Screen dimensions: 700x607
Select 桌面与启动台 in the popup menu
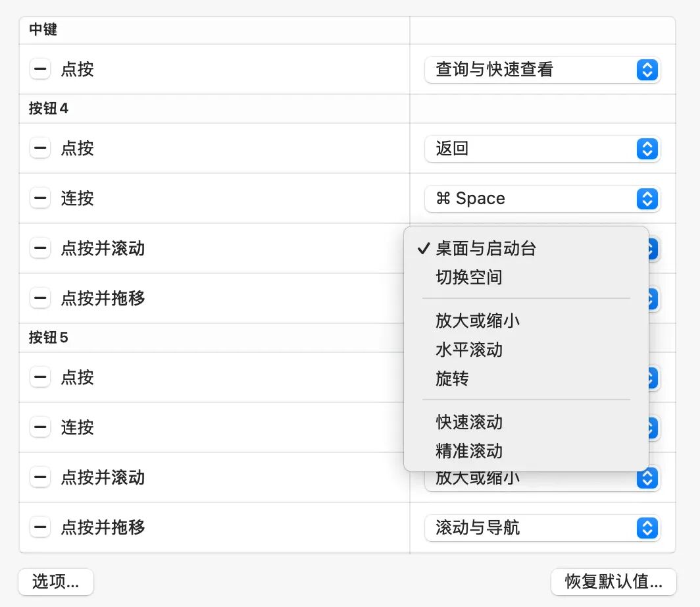pos(526,248)
